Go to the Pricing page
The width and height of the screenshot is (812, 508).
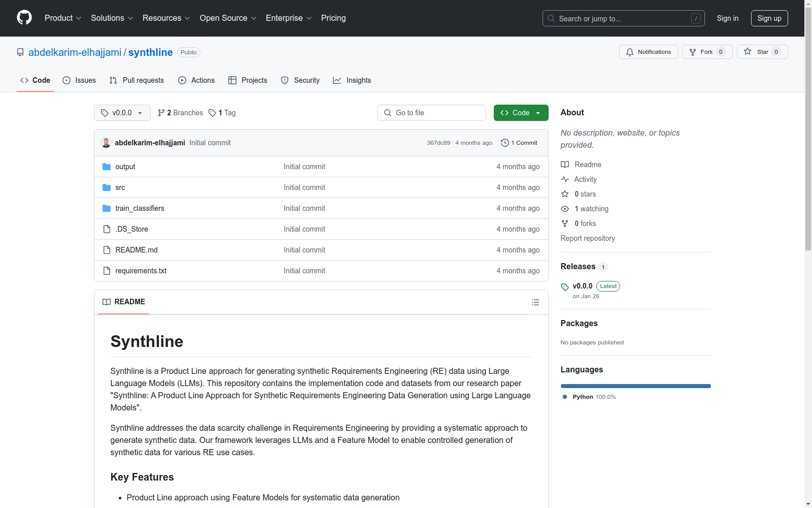click(x=333, y=18)
